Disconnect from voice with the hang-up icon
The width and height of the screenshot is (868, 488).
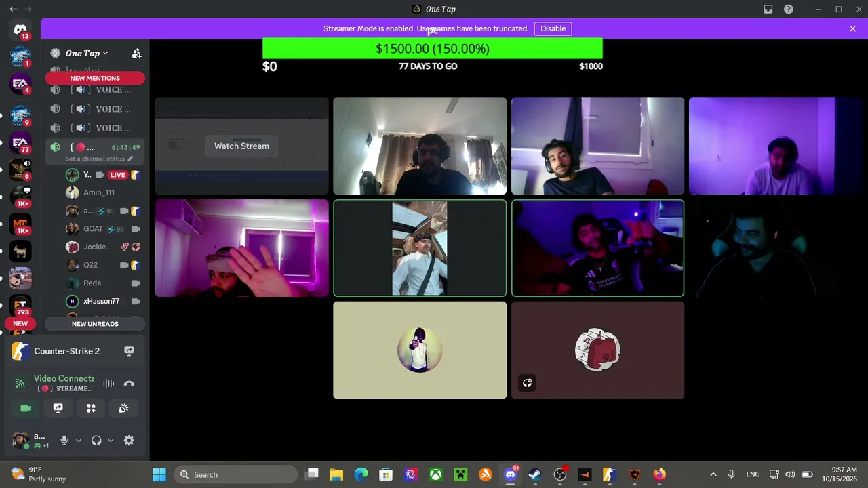pyautogui.click(x=129, y=384)
